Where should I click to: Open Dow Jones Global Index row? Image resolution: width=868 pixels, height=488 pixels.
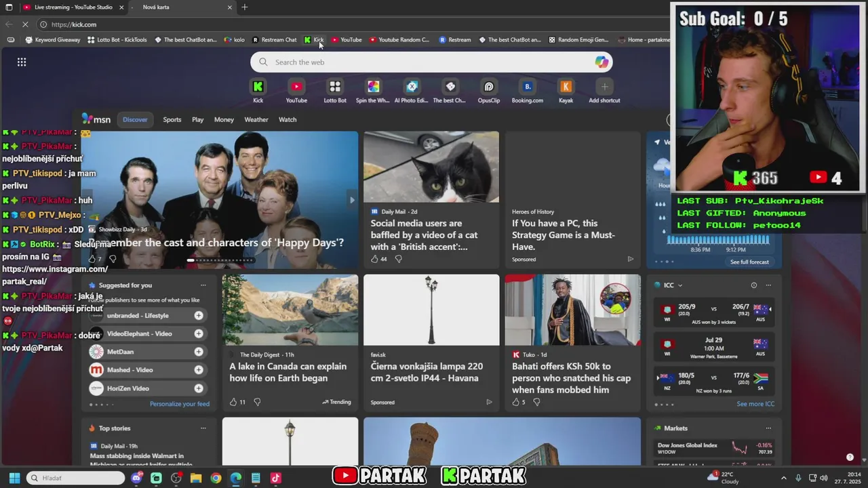(715, 449)
